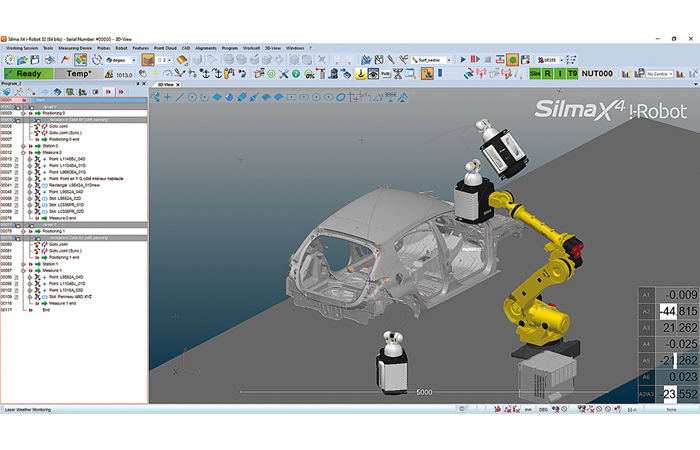The height and width of the screenshot is (450, 700).
Task: Select the Line feature tool
Action: 179,97
